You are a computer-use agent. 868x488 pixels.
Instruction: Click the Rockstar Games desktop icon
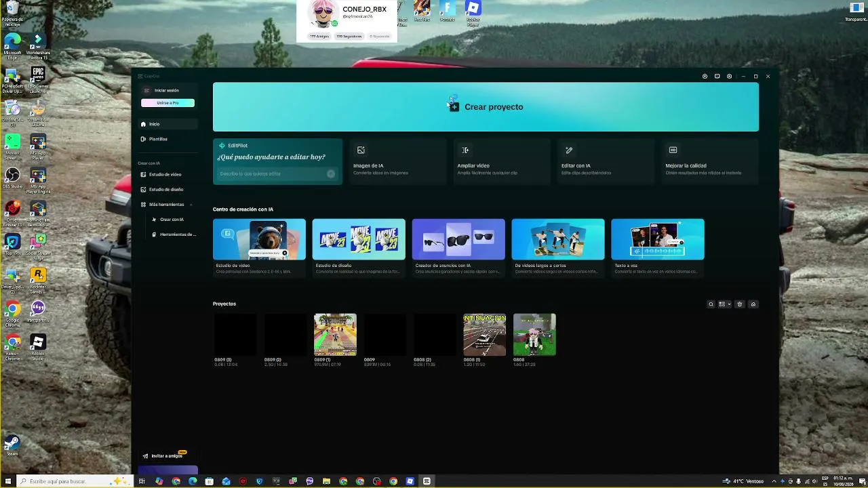38,279
